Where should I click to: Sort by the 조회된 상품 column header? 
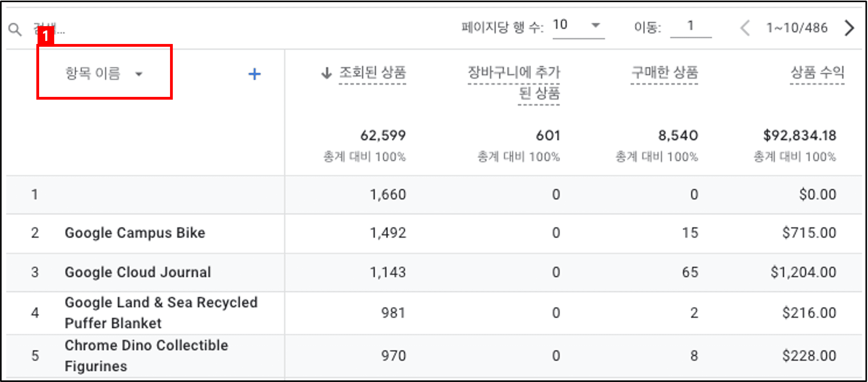(372, 73)
